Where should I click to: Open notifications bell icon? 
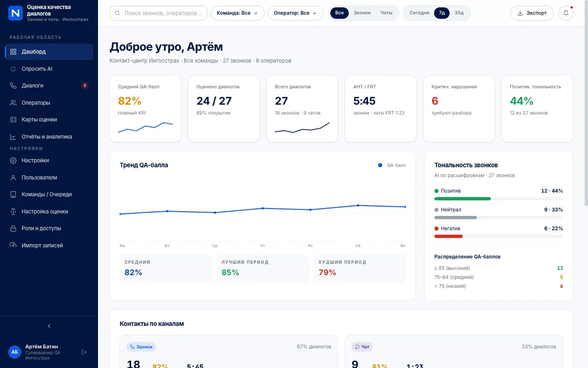[x=566, y=13]
